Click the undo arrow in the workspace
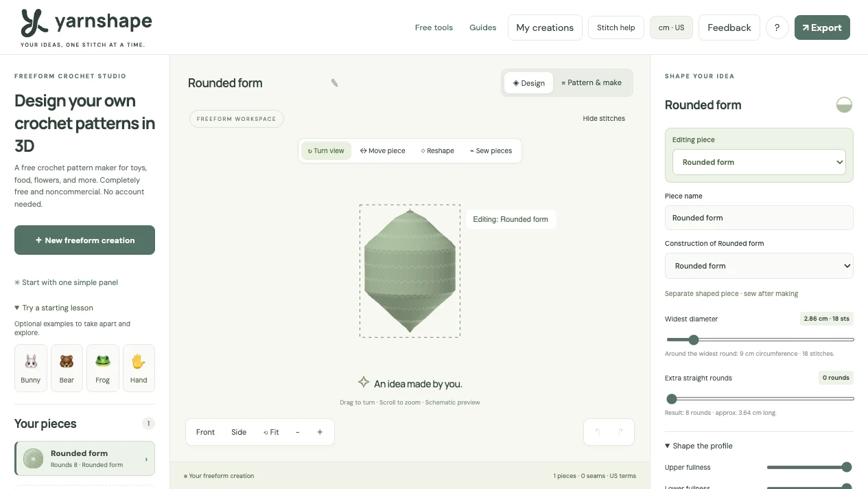868x489 pixels. click(598, 432)
